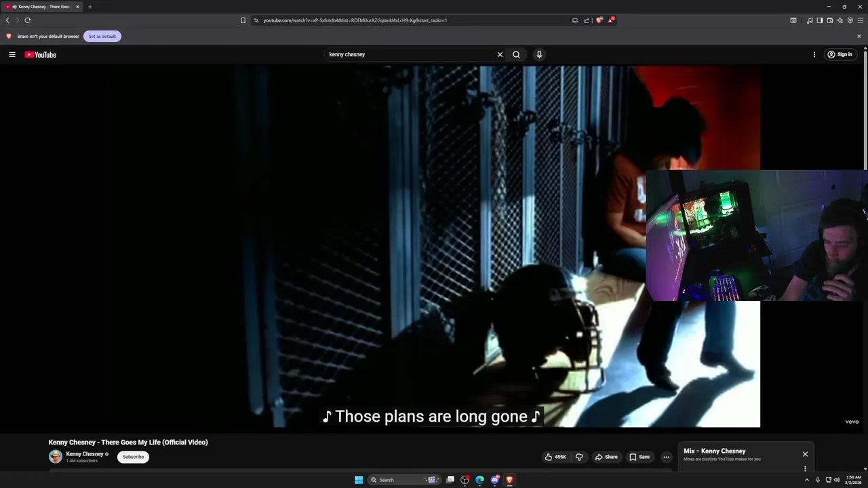
Task: Open a new browser tab
Action: (90, 7)
